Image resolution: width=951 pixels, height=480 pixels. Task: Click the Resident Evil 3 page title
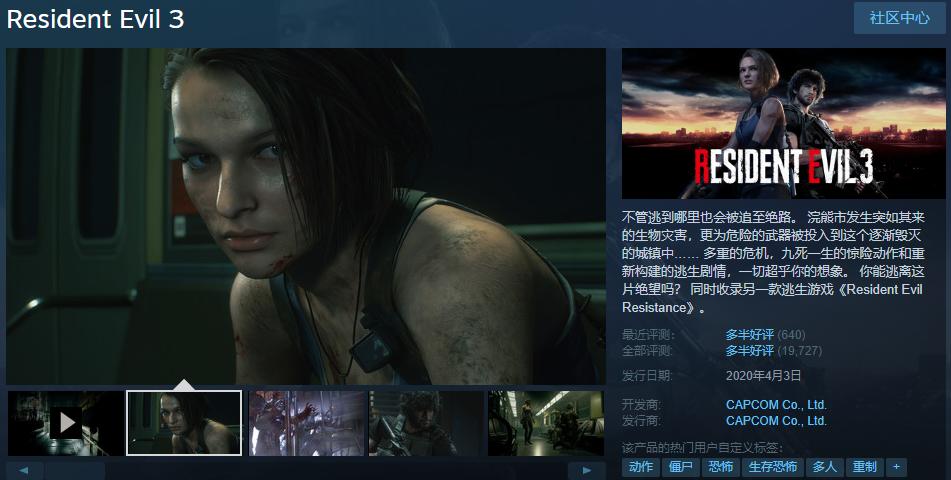95,19
